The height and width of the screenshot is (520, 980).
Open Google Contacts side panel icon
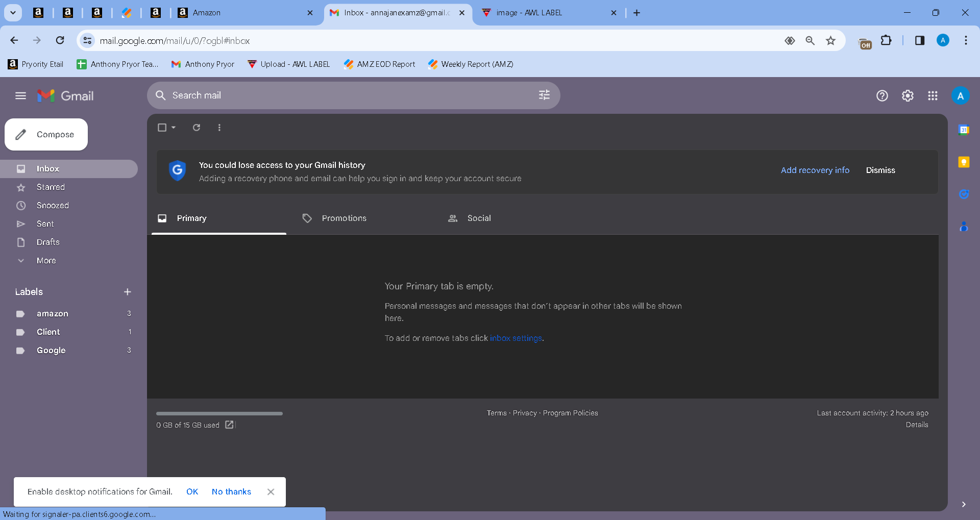pos(964,227)
